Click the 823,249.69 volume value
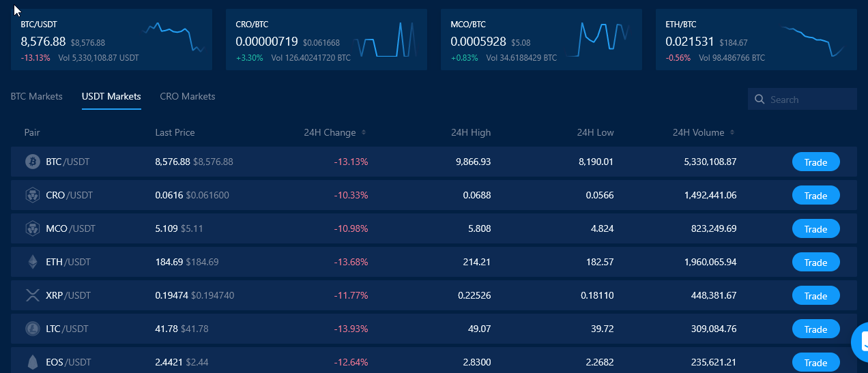Screen dimensions: 868x373 (x=714, y=228)
